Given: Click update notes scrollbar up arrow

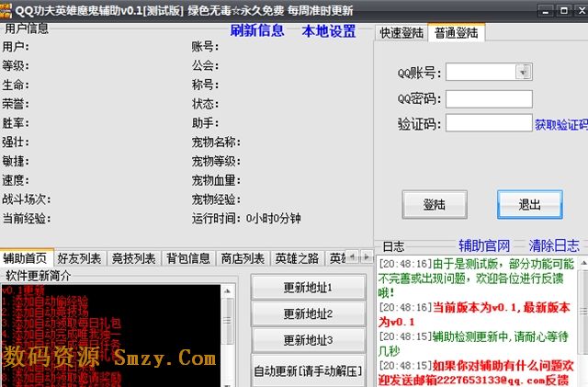Looking at the screenshot, I should (227, 291).
